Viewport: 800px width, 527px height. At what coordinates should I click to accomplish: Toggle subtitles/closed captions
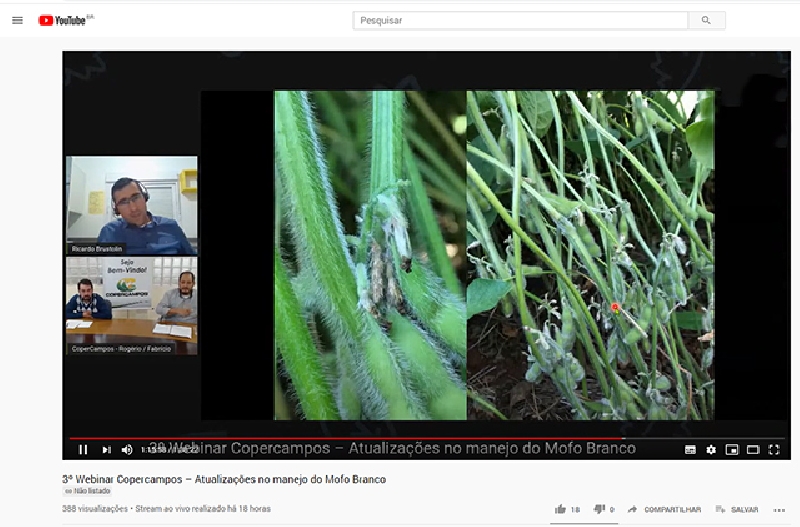(x=690, y=449)
